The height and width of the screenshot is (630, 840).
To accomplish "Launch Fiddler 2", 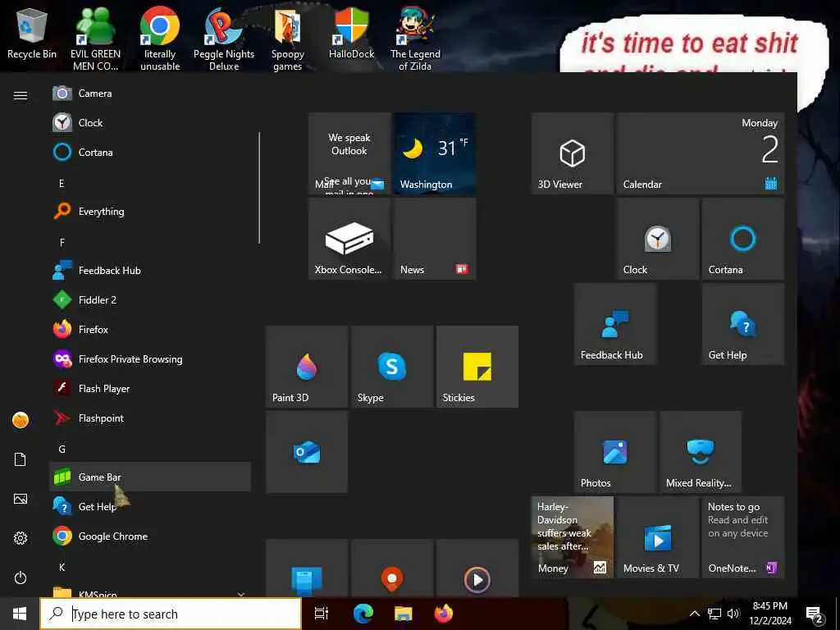I will 150,299.
